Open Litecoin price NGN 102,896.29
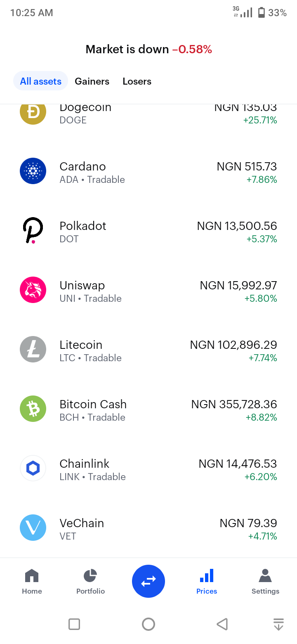 pos(233,345)
